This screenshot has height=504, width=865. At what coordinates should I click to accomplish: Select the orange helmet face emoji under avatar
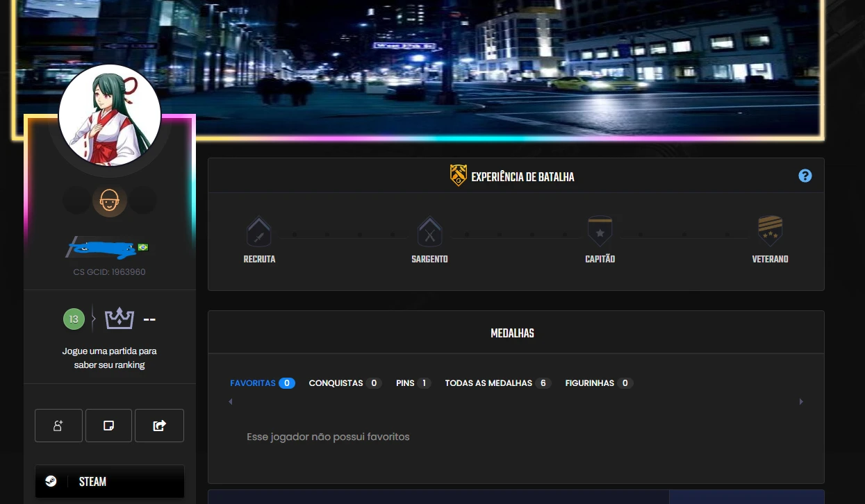[x=109, y=200]
